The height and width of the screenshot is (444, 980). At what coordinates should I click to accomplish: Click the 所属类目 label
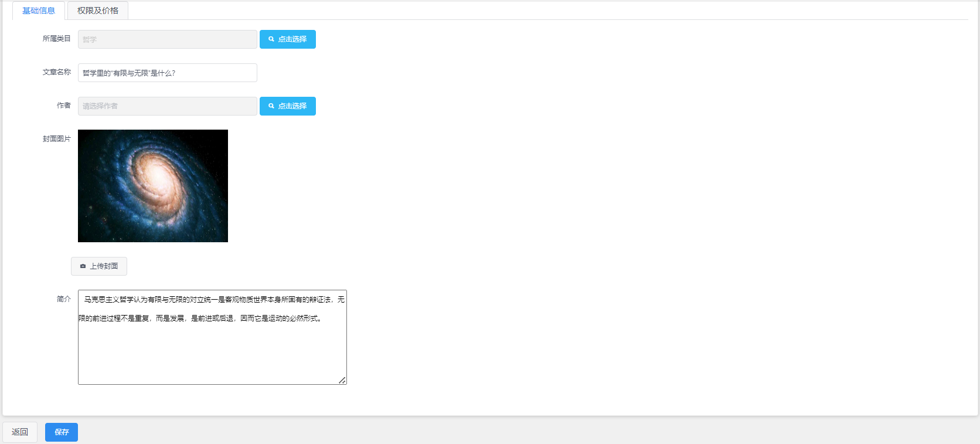click(x=57, y=39)
